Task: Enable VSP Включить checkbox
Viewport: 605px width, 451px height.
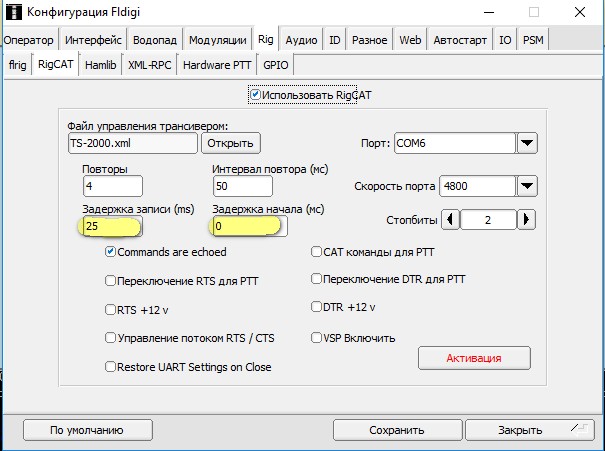Action: click(317, 338)
